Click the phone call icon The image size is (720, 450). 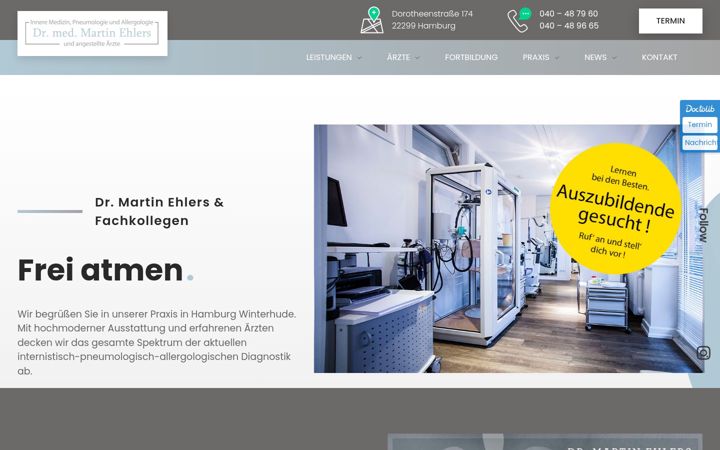click(x=519, y=20)
